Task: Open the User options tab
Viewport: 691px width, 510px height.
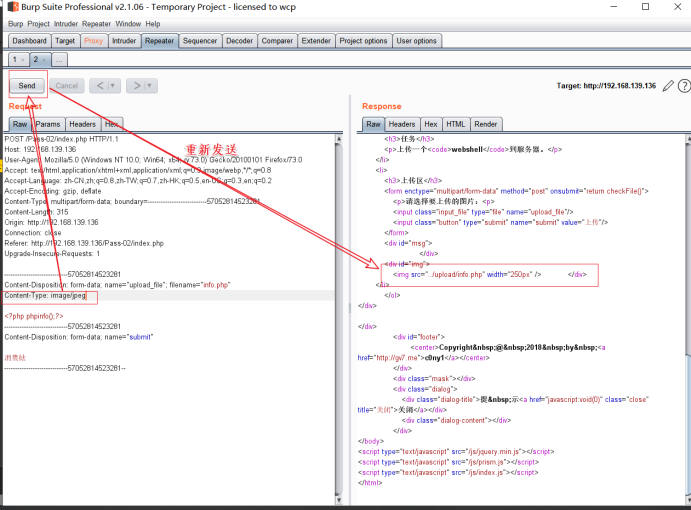Action: click(x=416, y=41)
